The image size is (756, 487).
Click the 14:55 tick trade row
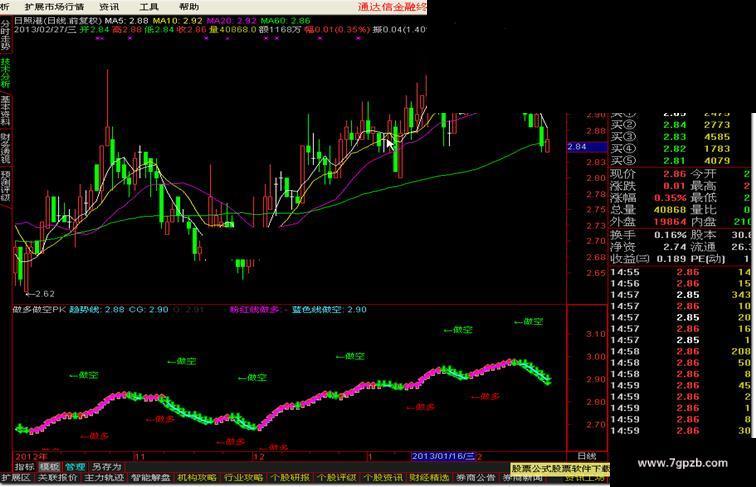click(x=681, y=272)
